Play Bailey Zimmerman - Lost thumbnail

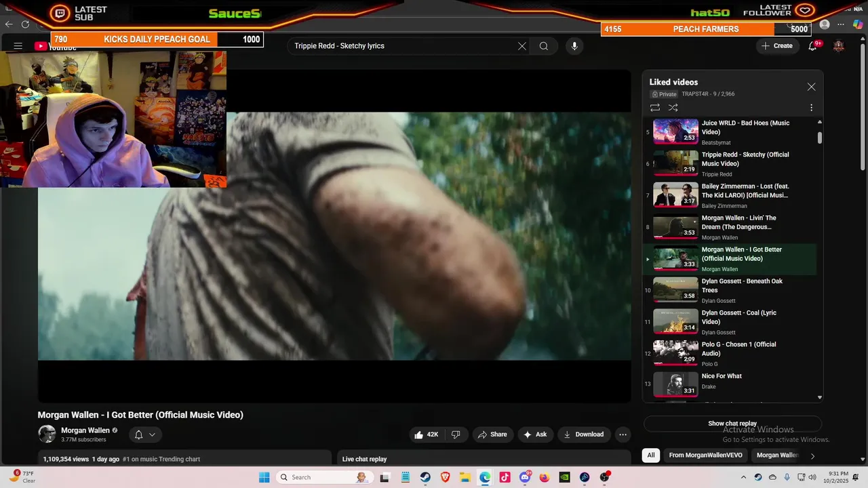point(675,195)
